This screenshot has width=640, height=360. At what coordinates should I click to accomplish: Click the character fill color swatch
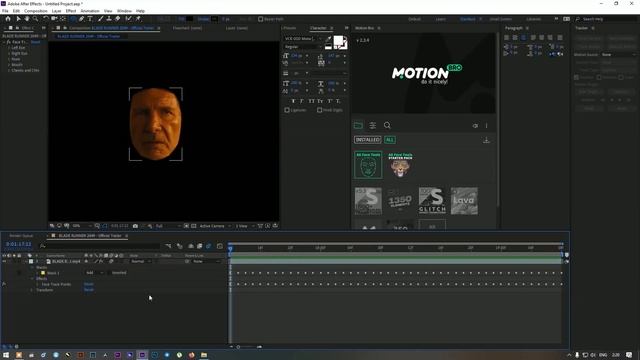338,40
